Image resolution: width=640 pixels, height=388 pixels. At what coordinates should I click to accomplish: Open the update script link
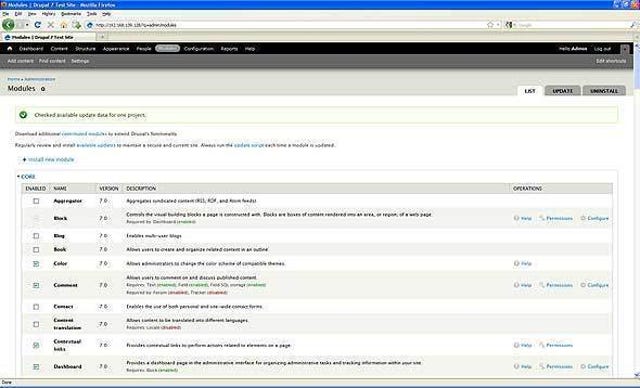click(249, 145)
